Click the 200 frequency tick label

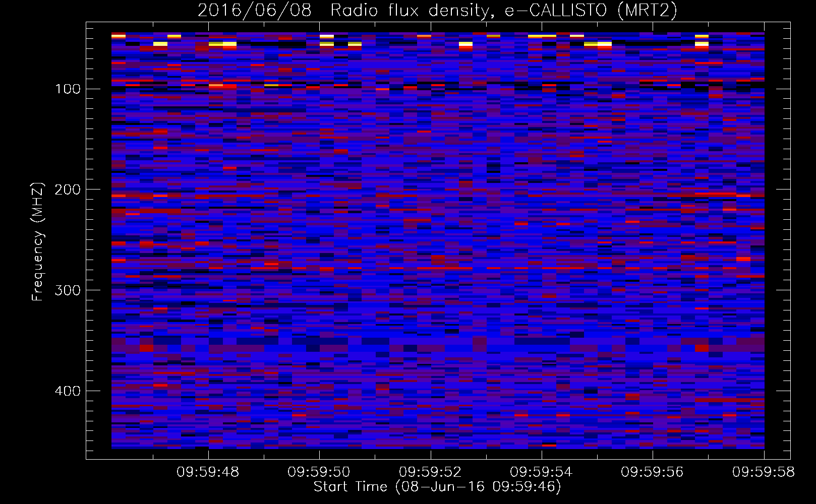[68, 190]
